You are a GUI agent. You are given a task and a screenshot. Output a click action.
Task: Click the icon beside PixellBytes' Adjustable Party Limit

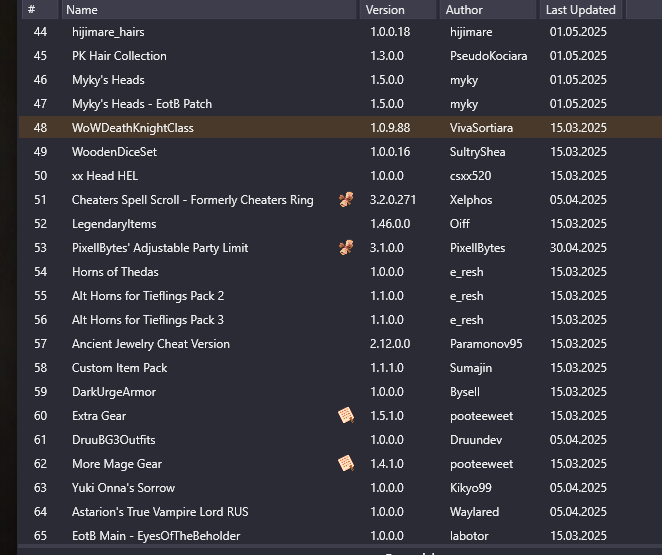point(346,248)
